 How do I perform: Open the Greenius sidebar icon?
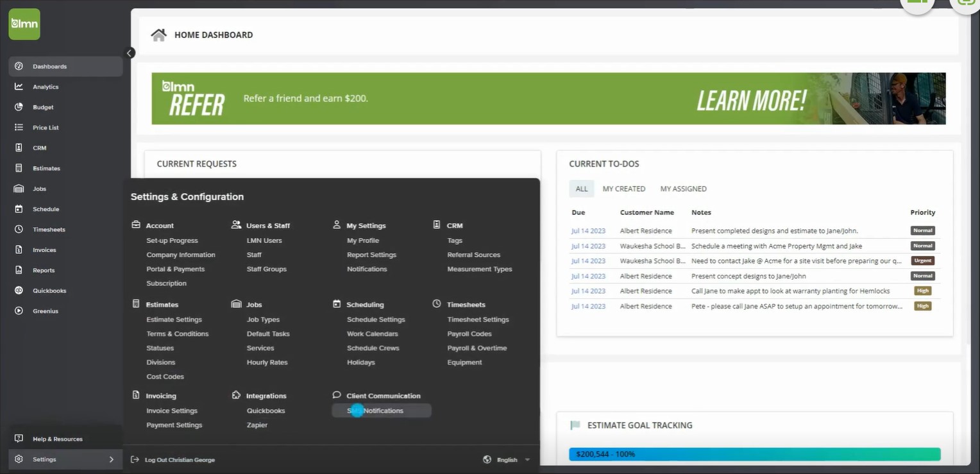coord(19,311)
